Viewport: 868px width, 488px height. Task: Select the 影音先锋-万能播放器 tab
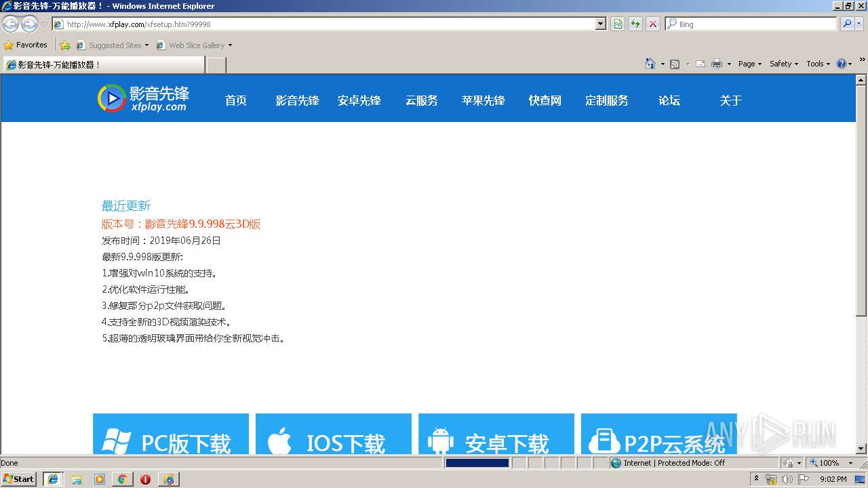(x=104, y=64)
